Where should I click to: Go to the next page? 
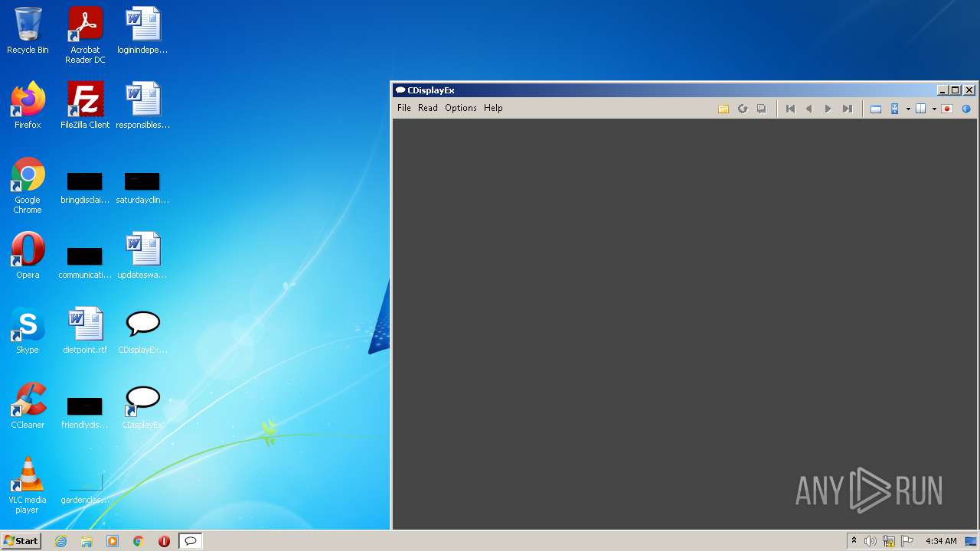click(828, 109)
